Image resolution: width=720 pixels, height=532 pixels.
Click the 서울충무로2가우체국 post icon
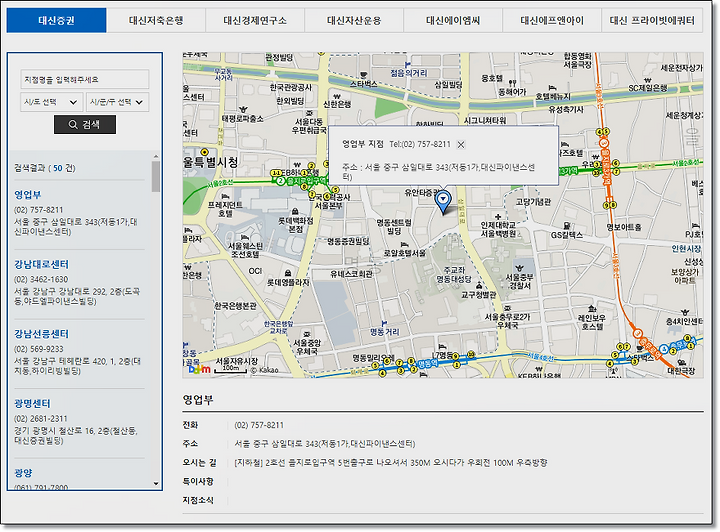(x=507, y=308)
